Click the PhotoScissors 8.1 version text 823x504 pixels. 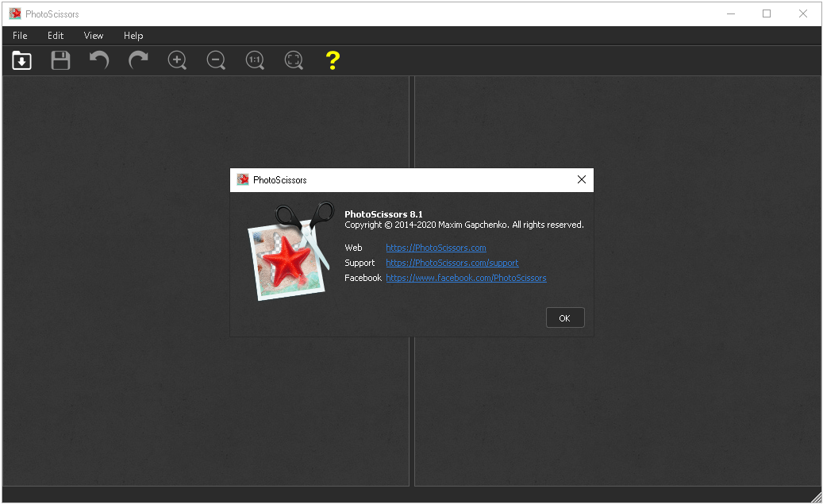(383, 214)
